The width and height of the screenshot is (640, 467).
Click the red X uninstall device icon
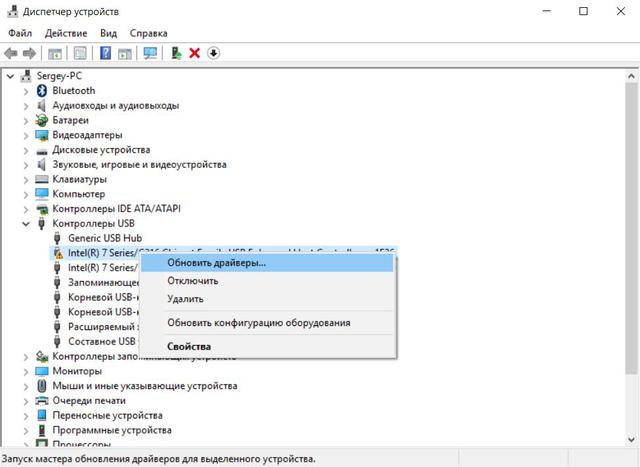pos(195,53)
